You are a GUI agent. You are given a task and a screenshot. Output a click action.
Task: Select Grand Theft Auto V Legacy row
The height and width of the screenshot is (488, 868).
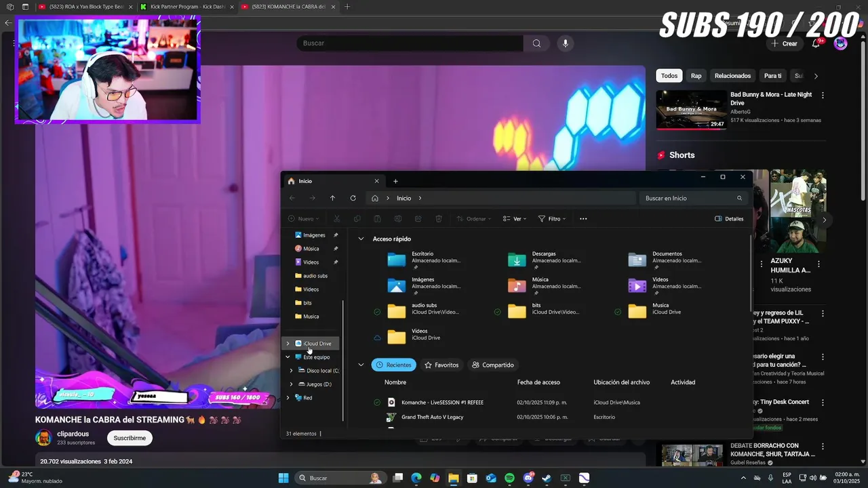click(432, 417)
